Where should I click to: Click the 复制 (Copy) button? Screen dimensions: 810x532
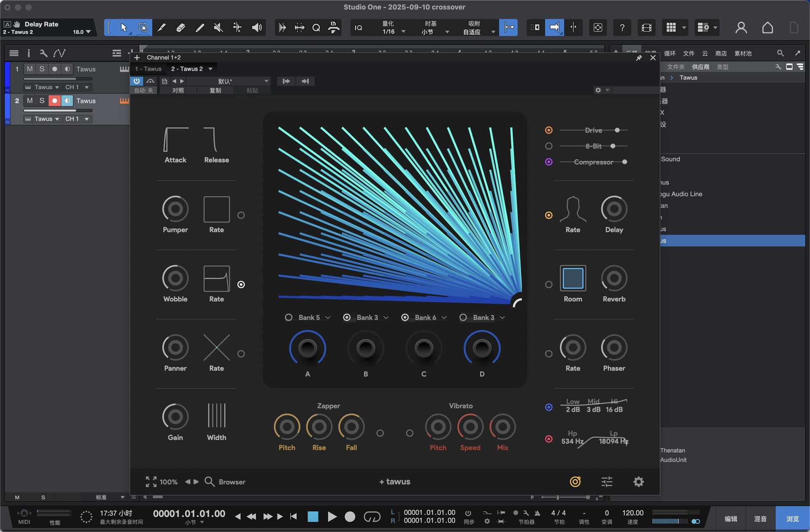(215, 90)
